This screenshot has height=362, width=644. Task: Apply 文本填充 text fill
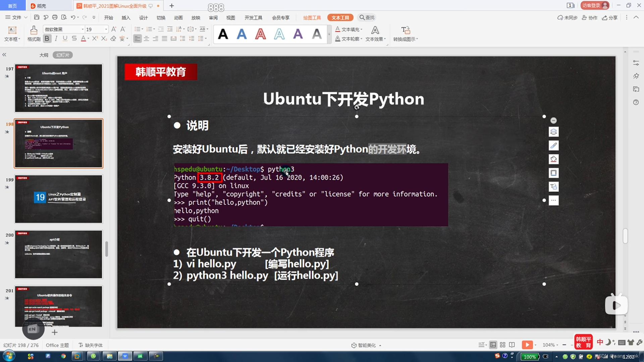pyautogui.click(x=350, y=29)
